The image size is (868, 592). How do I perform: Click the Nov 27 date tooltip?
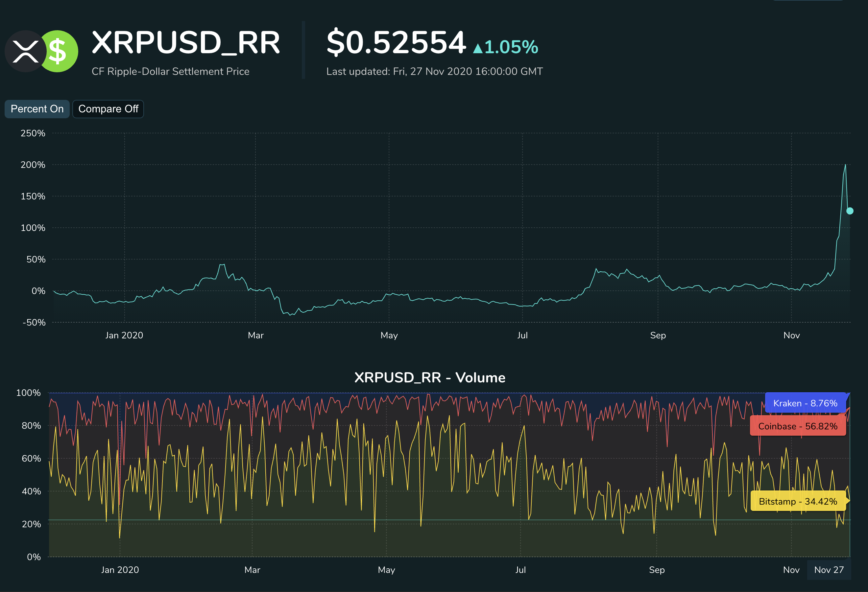(x=829, y=570)
